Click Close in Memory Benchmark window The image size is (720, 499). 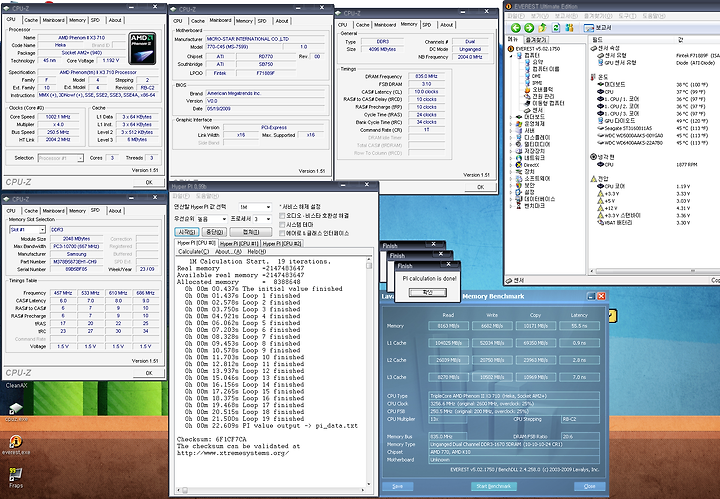pyautogui.click(x=590, y=486)
